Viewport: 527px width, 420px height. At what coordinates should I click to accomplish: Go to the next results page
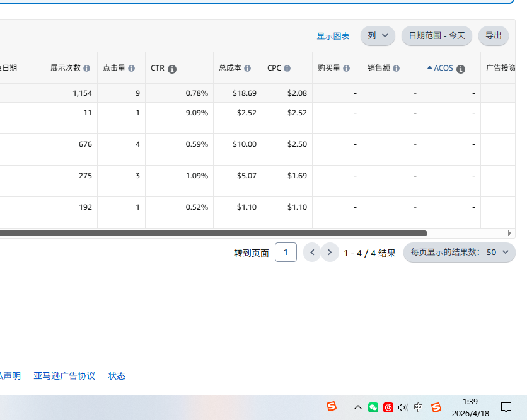[x=330, y=253]
